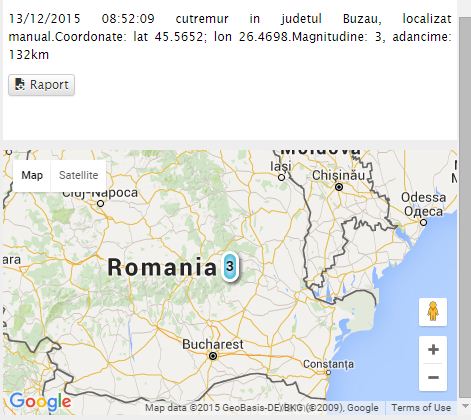Switch to Satellite map view

coord(79,175)
